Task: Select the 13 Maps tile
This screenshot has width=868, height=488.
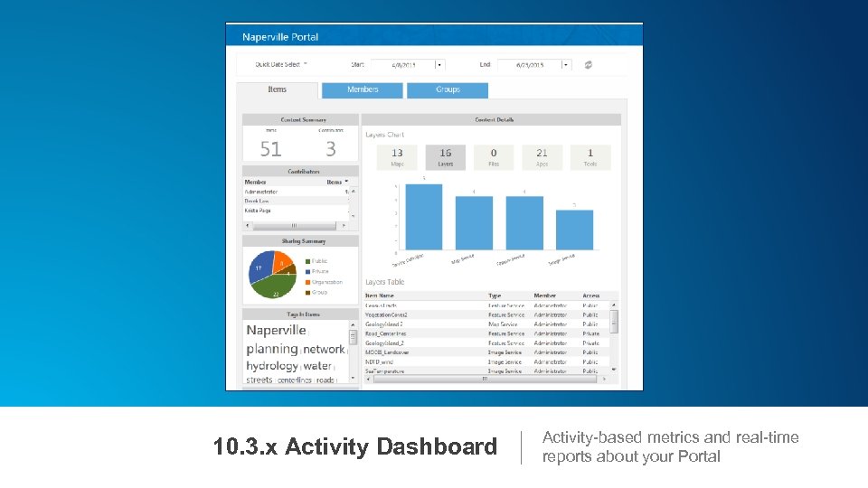Action: [x=397, y=157]
